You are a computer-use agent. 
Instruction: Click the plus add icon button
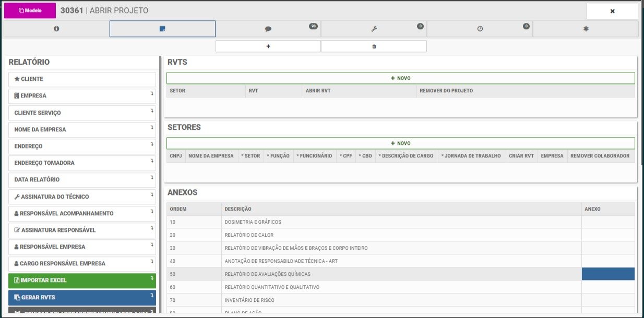point(268,46)
